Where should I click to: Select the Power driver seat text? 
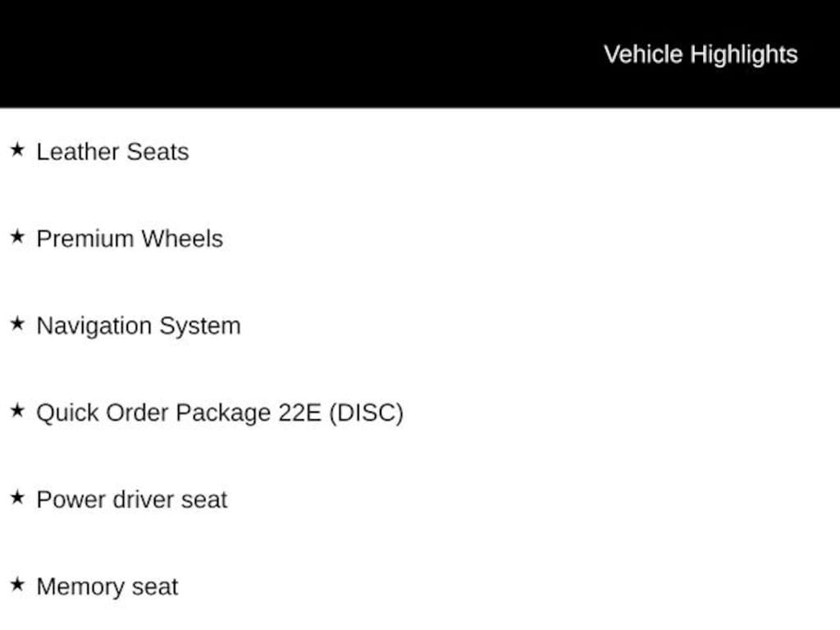[131, 500]
